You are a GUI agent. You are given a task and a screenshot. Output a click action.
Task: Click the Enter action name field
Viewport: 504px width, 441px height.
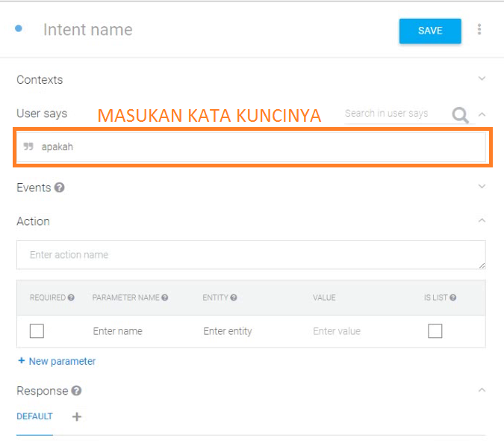251,255
